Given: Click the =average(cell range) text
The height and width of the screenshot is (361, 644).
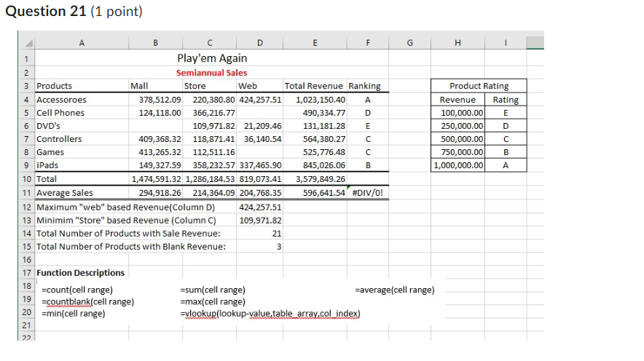Looking at the screenshot, I should pyautogui.click(x=395, y=290).
